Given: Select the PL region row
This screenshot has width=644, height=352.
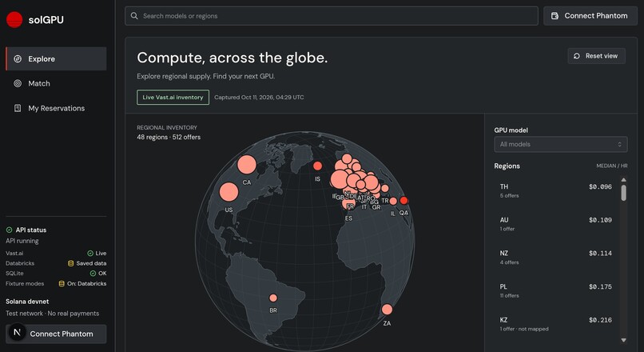Looking at the screenshot, I should coord(555,290).
